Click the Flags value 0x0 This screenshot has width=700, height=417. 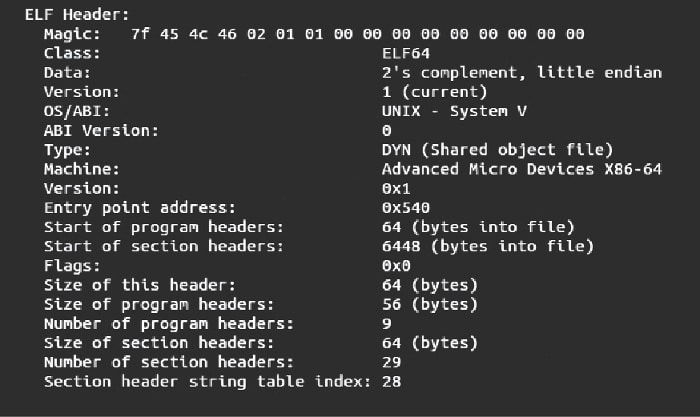[x=395, y=265]
